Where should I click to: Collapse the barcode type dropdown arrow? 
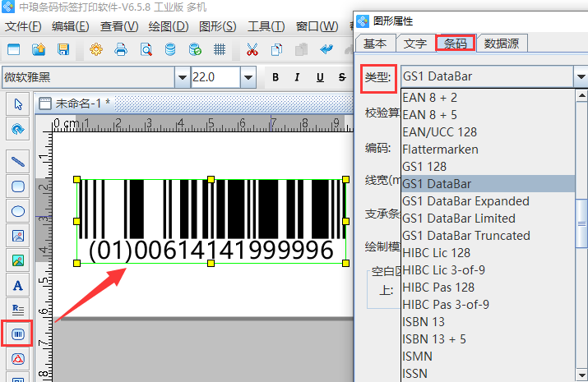(581, 78)
